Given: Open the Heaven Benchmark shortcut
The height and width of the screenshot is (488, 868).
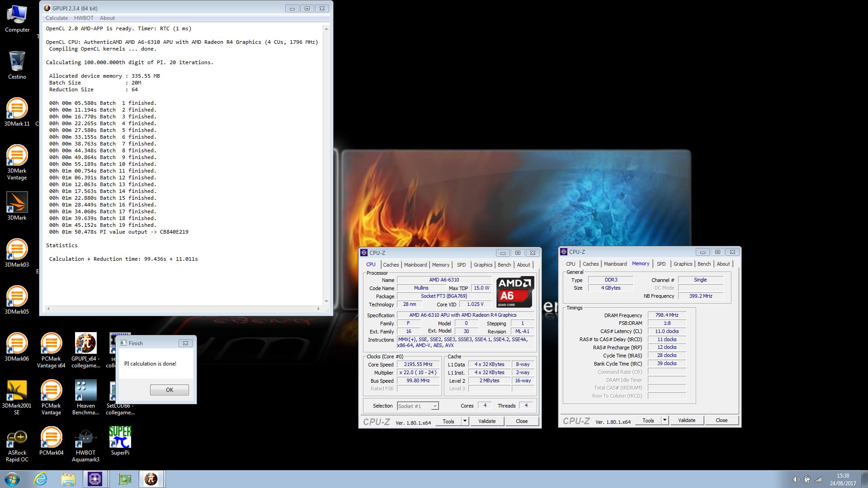Looking at the screenshot, I should pyautogui.click(x=85, y=397).
